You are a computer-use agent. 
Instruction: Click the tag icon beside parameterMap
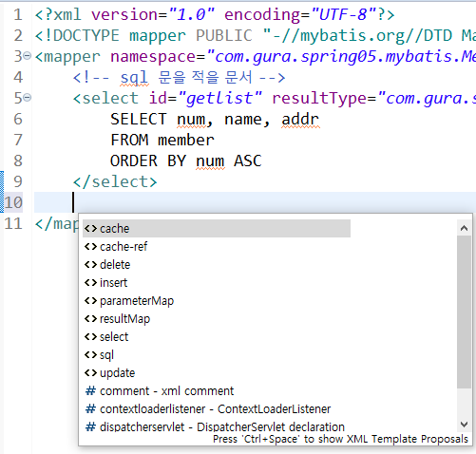[x=90, y=301]
